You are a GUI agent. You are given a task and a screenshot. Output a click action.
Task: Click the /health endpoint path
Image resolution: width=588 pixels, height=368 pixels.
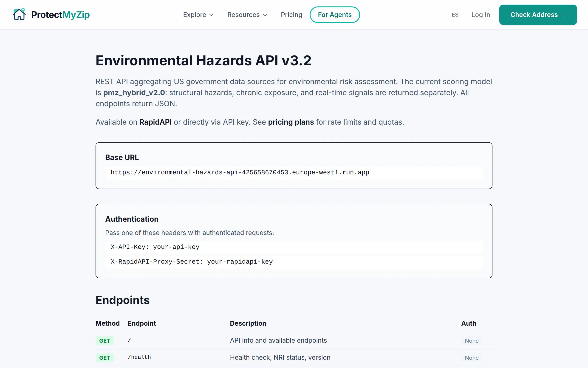click(139, 357)
